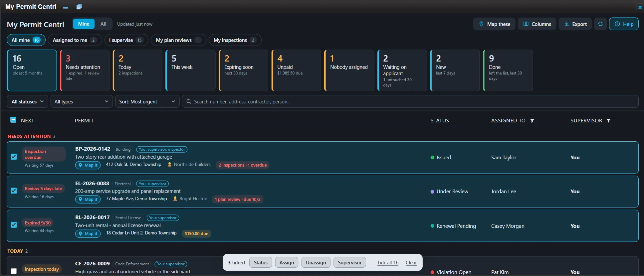
Task: Click the Export button
Action: click(x=575, y=24)
